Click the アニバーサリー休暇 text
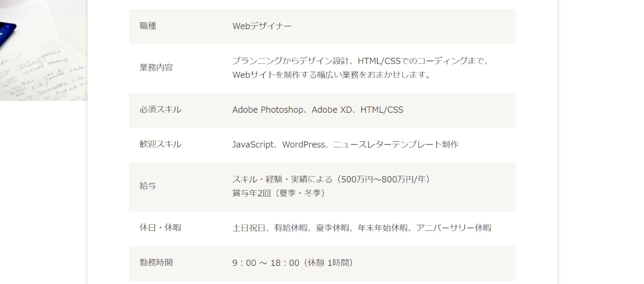Screen dimensions: 644x284 pyautogui.click(x=453, y=228)
